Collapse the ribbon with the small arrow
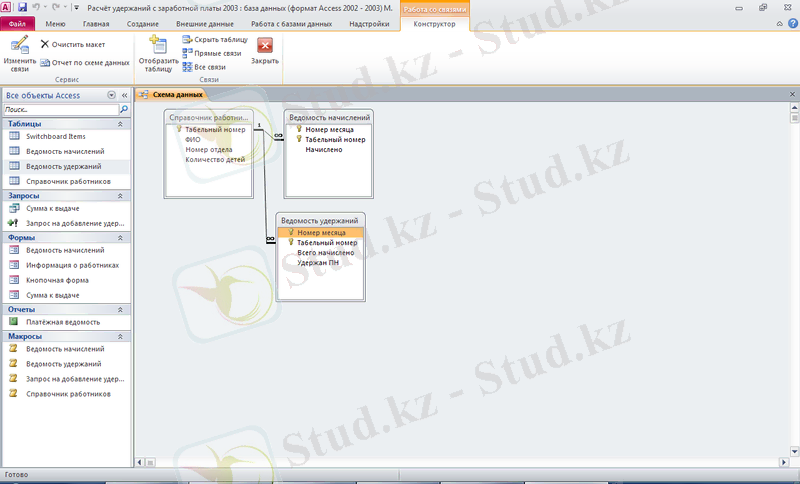Screen dimensions: 800x484 pyautogui.click(x=780, y=23)
